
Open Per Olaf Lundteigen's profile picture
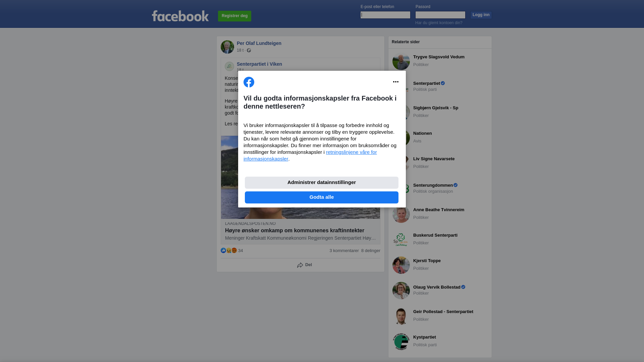[227, 47]
